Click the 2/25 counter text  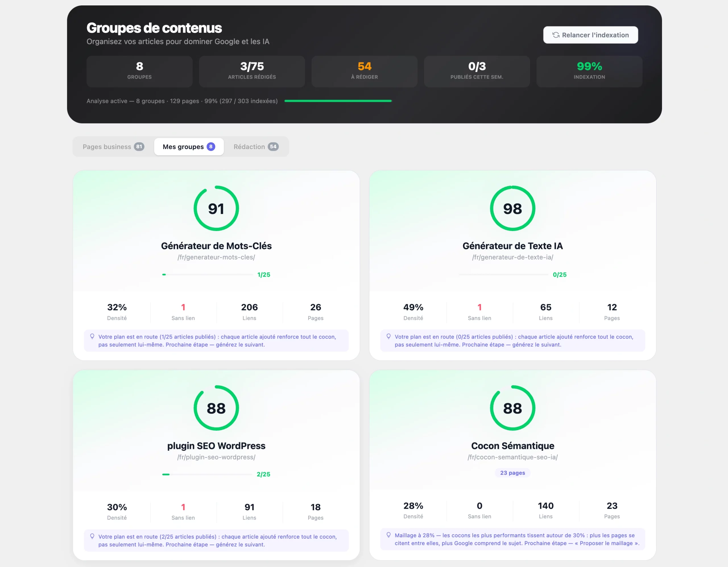pyautogui.click(x=263, y=474)
